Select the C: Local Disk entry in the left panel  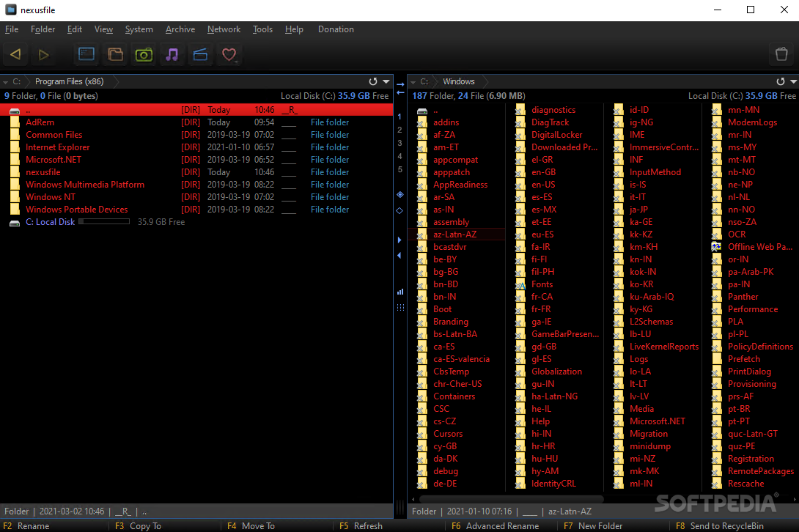(196, 221)
